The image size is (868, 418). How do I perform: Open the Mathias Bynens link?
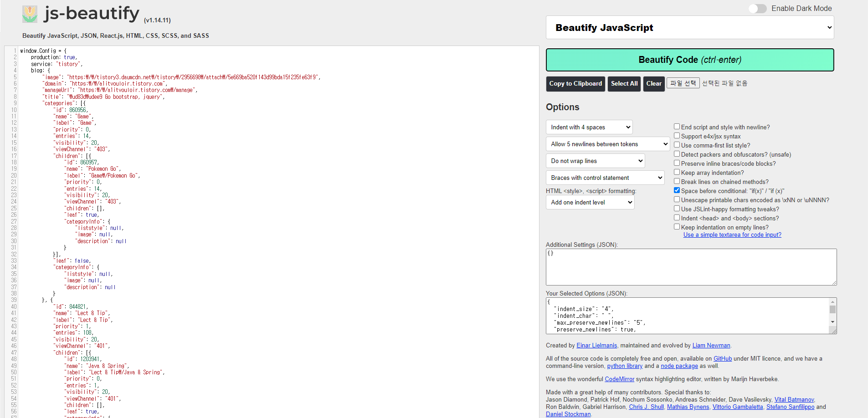coord(688,407)
